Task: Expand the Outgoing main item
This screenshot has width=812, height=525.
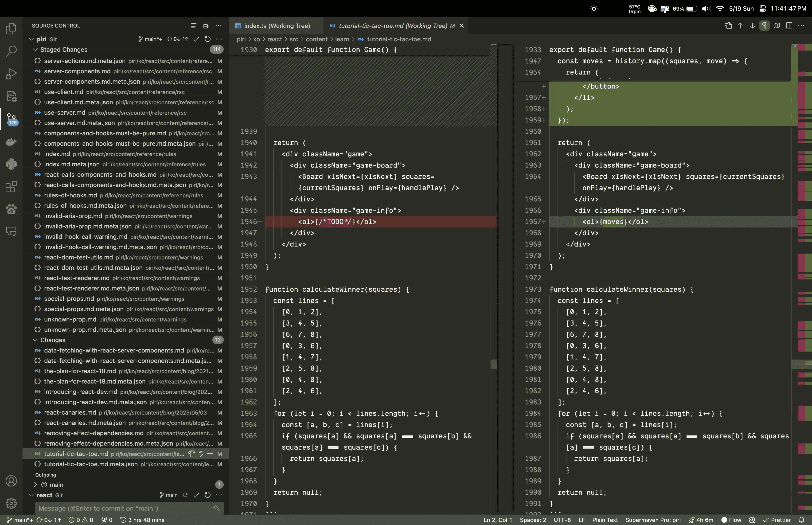Action: tap(35, 485)
